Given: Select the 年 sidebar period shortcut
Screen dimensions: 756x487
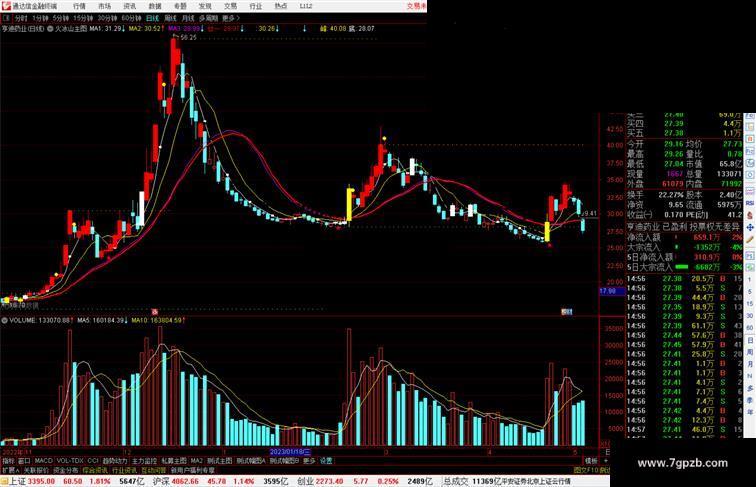Looking at the screenshot, I should coord(750,412).
